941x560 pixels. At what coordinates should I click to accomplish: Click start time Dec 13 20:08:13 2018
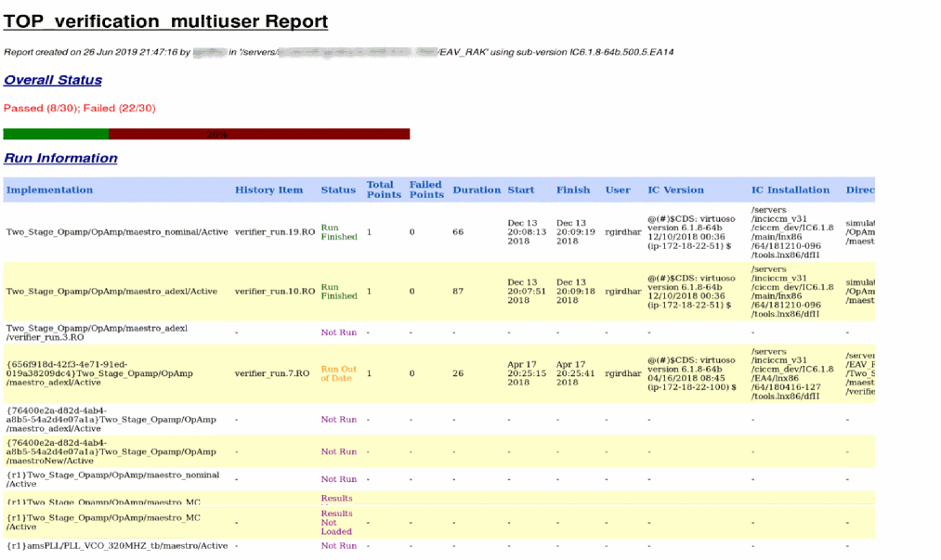click(527, 231)
